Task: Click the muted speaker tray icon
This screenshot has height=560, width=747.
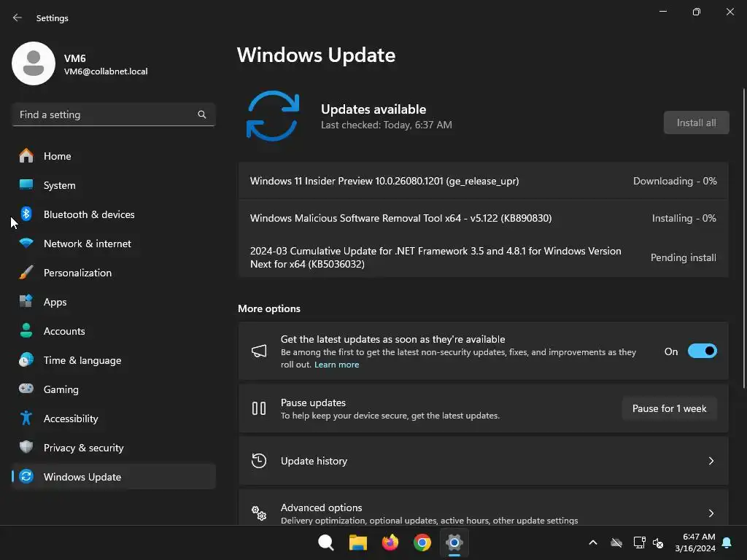Action: [x=658, y=542]
